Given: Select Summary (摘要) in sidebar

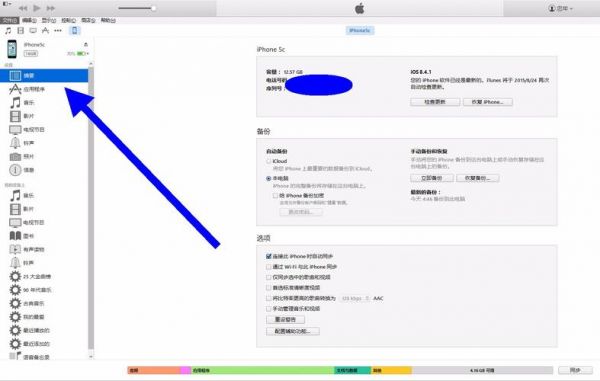Looking at the screenshot, I should [x=44, y=75].
